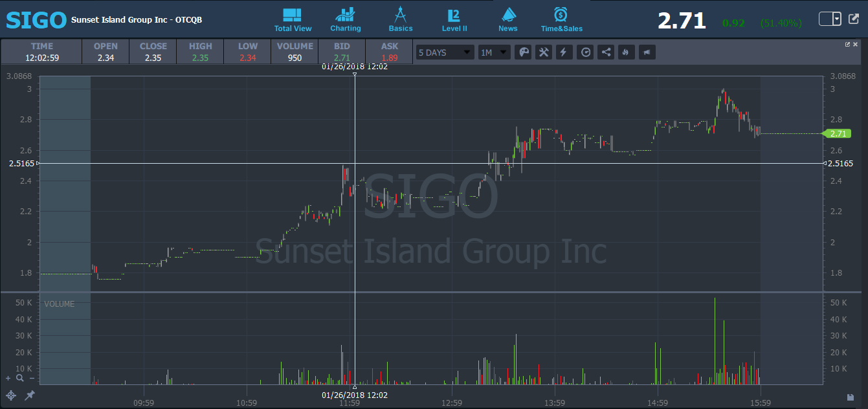The height and width of the screenshot is (409, 868).
Task: Select the BID 2.71 cell
Action: tap(342, 52)
